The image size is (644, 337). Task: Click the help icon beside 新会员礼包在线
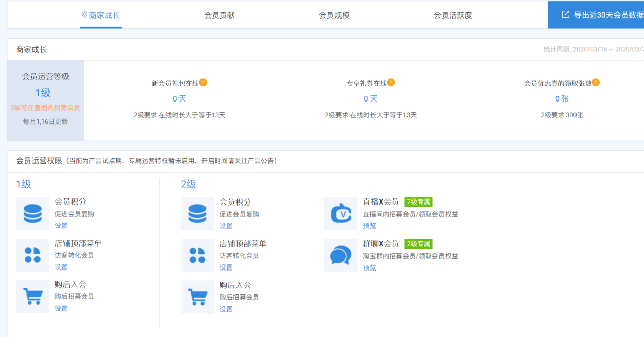pos(203,82)
